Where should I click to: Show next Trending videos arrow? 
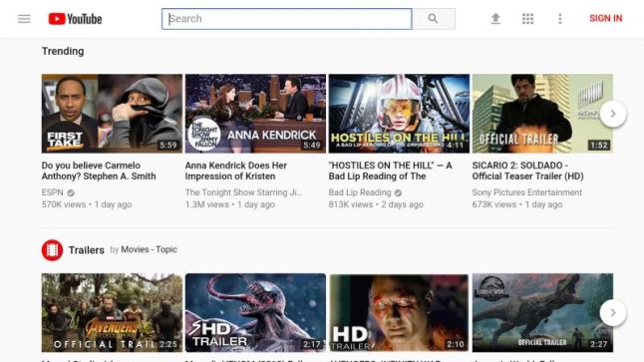click(x=613, y=114)
